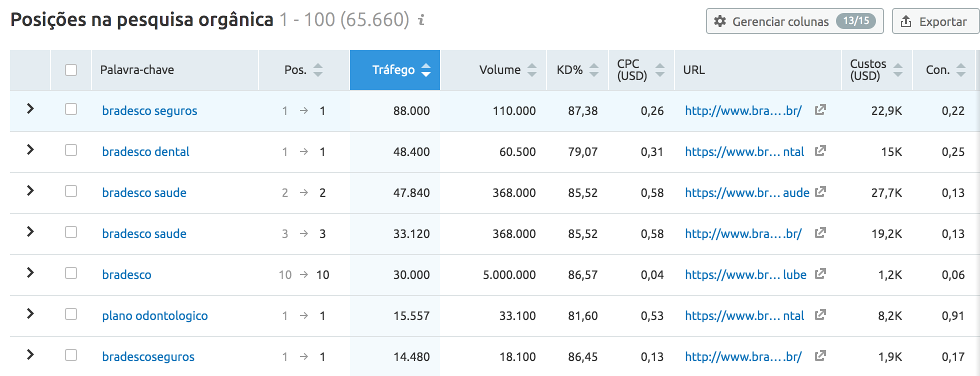Open the bradesco seguros keyword link
Screen dimensions: 980x376
[x=149, y=111]
